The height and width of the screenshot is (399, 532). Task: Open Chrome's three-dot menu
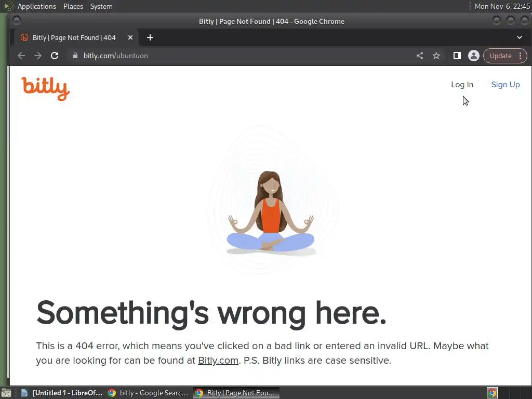[520, 56]
